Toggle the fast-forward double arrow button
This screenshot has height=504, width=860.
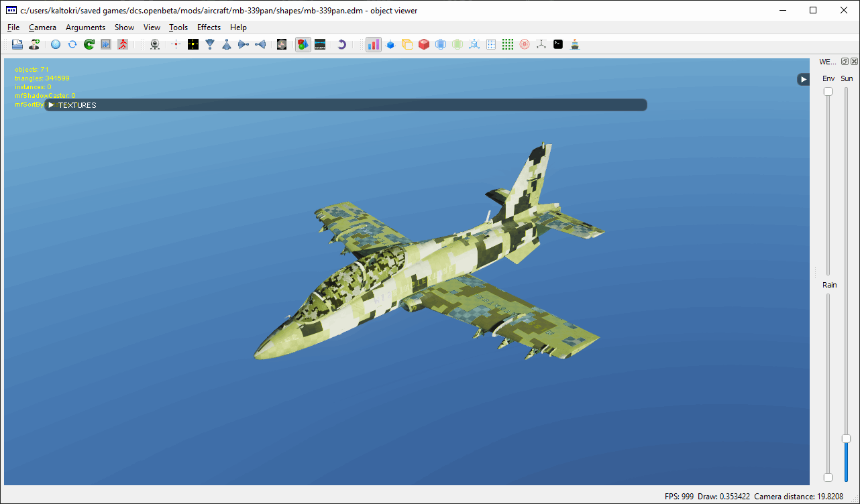tap(106, 44)
